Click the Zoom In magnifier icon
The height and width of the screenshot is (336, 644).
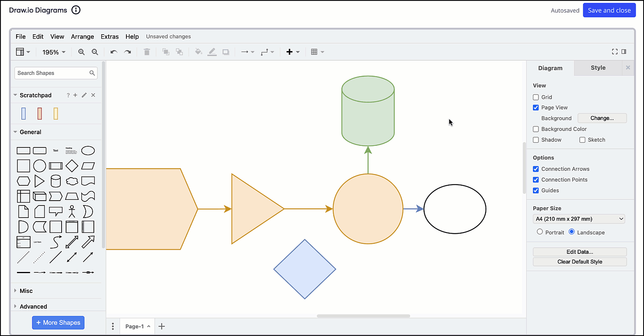click(x=81, y=52)
